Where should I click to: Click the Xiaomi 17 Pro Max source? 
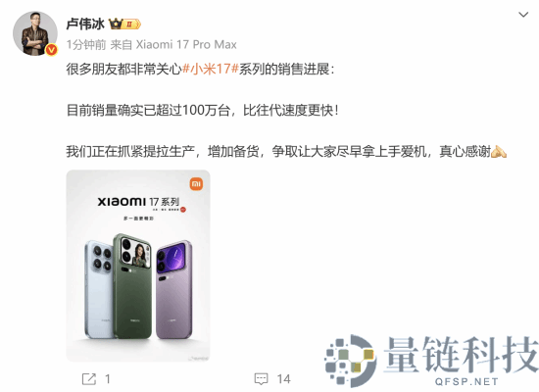click(186, 45)
